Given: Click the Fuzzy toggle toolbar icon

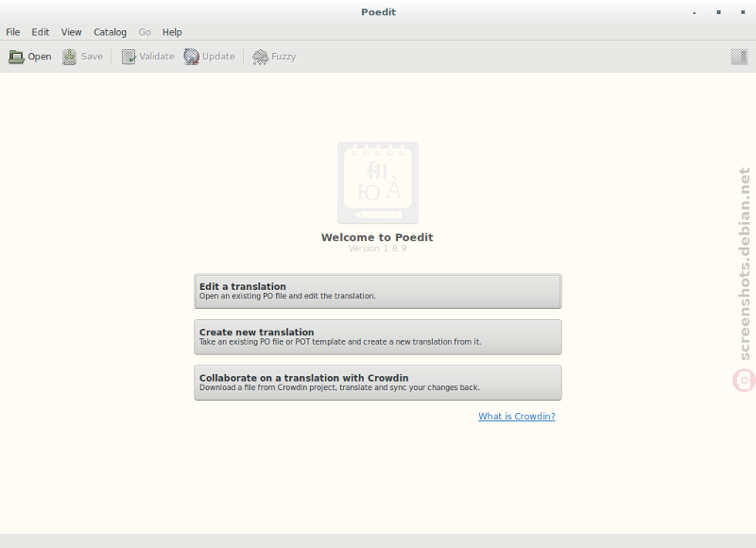Looking at the screenshot, I should coord(261,57).
